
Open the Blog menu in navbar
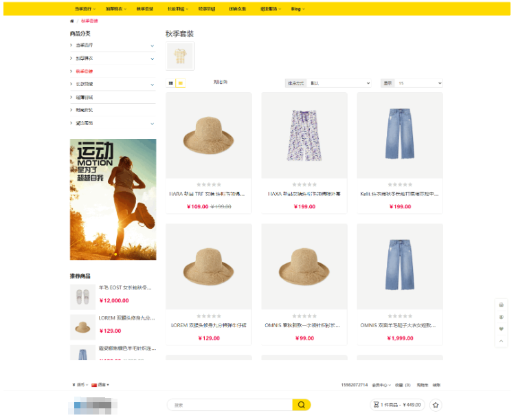(x=298, y=9)
